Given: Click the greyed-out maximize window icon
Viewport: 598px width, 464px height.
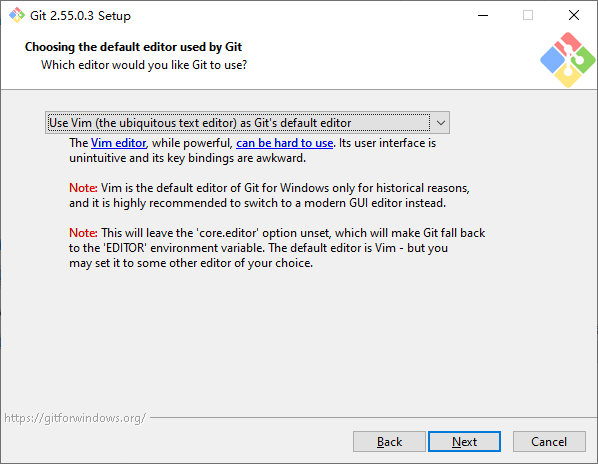Looking at the screenshot, I should pos(528,16).
